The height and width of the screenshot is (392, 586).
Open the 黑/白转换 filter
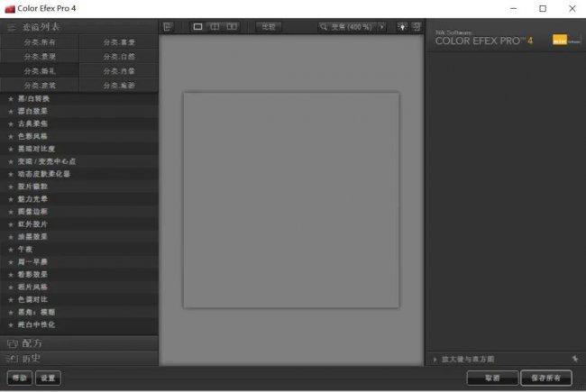point(33,98)
